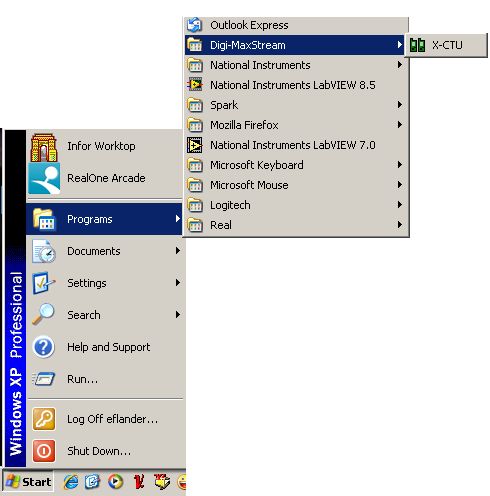Click the Outlook Express envelope icon

click(x=194, y=25)
